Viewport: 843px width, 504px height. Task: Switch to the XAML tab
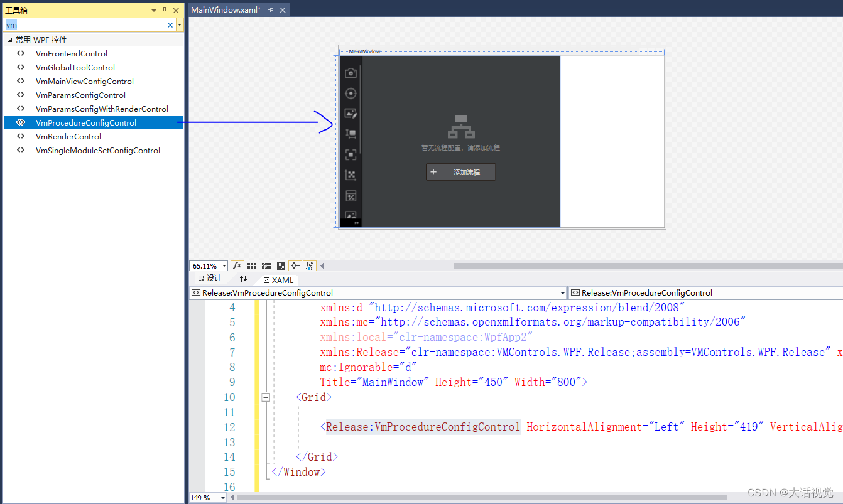(278, 281)
